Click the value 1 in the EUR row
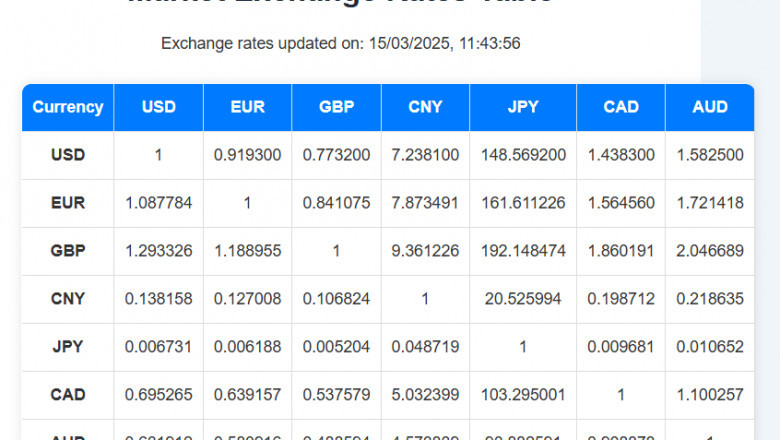This screenshot has width=780, height=440. [247, 203]
